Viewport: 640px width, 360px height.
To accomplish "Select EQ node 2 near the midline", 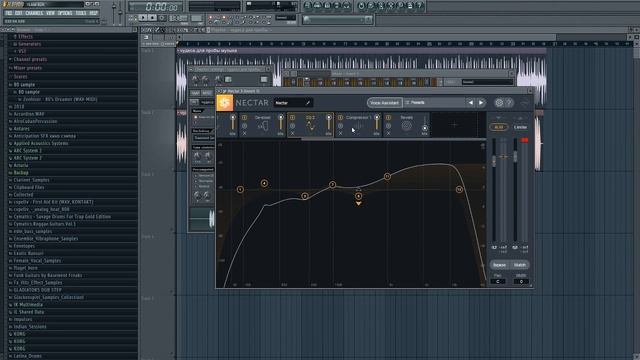I will pyautogui.click(x=332, y=185).
